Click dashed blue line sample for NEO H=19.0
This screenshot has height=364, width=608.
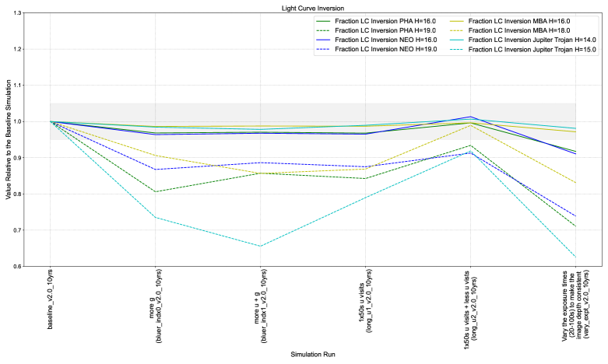tap(324, 49)
